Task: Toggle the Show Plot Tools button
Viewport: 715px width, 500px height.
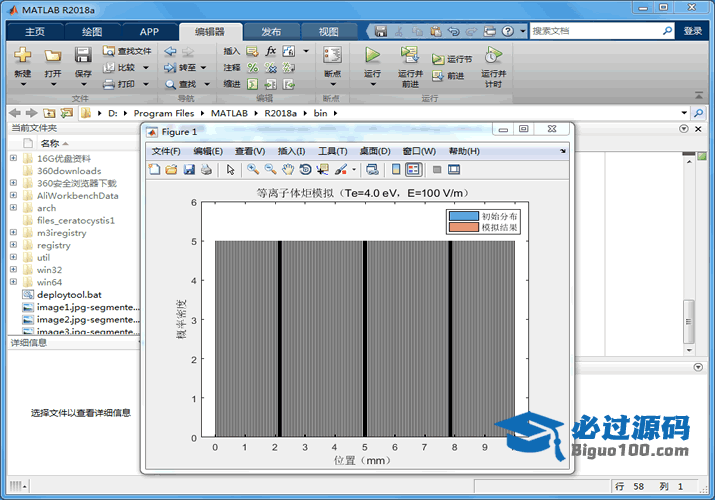Action: [x=454, y=170]
